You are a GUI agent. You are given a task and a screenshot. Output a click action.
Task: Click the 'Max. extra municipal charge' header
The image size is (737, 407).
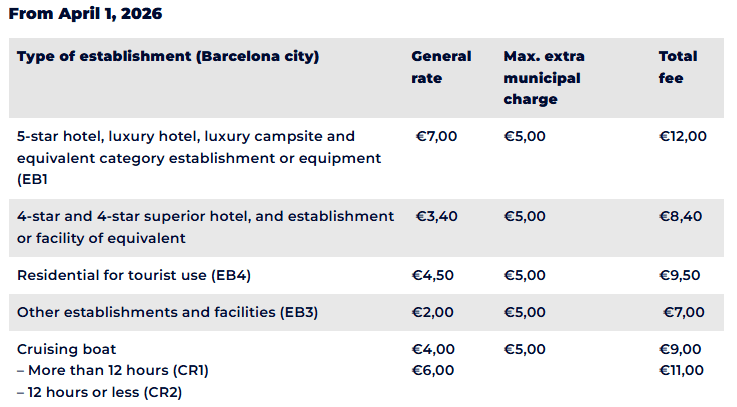point(544,78)
